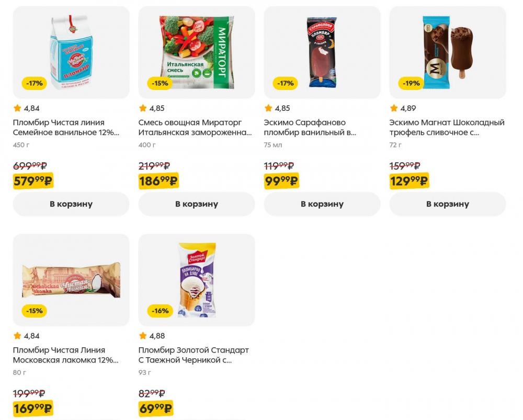Image resolution: width=523 pixels, height=420 pixels.
Task: Open Смесь овощная Мираторг title link
Action: pyautogui.click(x=195, y=128)
